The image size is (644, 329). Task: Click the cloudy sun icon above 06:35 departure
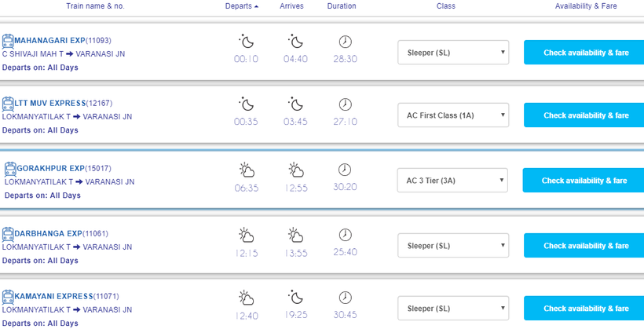pyautogui.click(x=246, y=170)
